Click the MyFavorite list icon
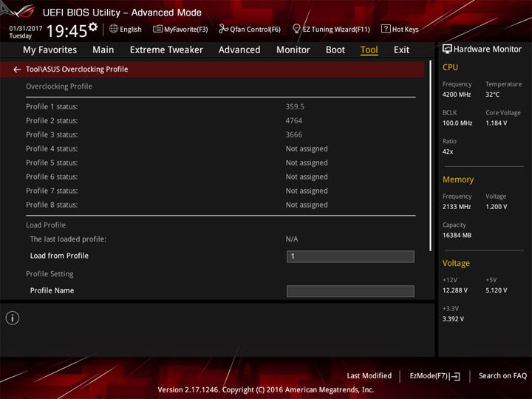 tap(158, 29)
